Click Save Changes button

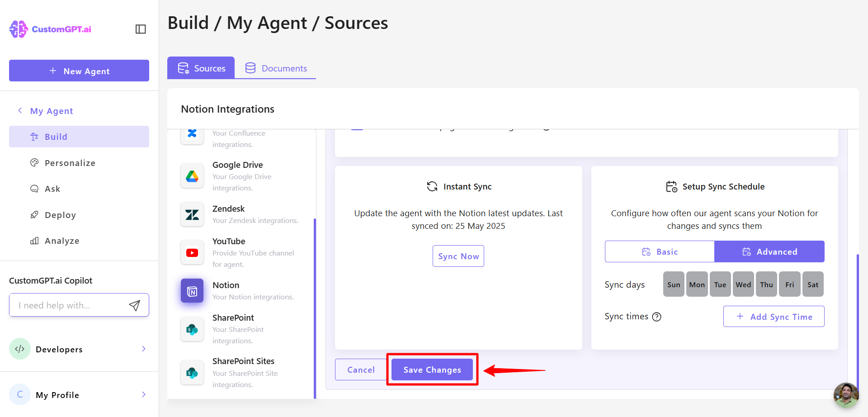click(432, 370)
